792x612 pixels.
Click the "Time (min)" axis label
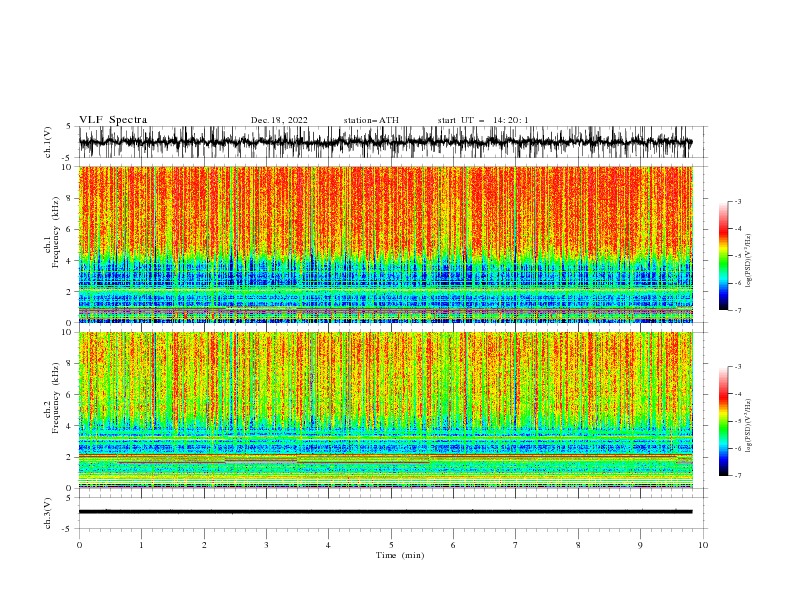click(400, 555)
